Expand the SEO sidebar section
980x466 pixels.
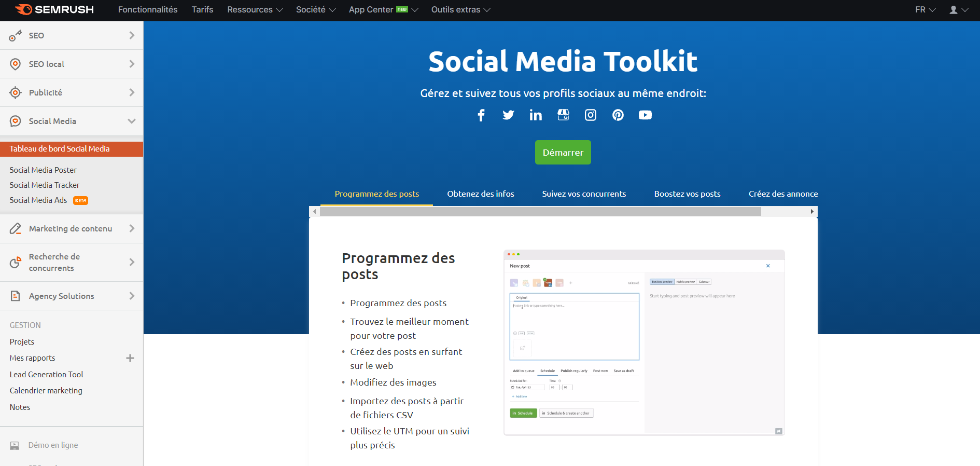click(x=132, y=35)
